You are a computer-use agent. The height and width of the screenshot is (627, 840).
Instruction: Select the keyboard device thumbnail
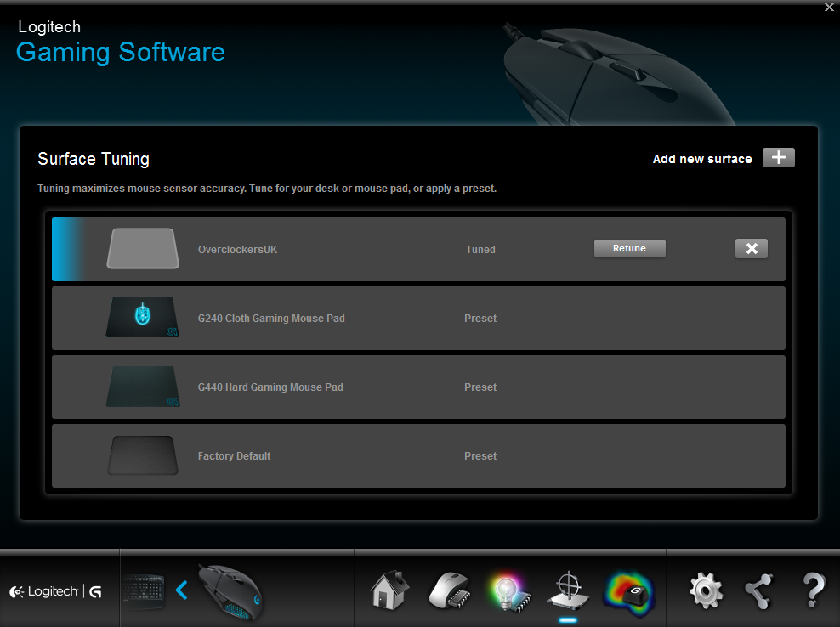[144, 590]
